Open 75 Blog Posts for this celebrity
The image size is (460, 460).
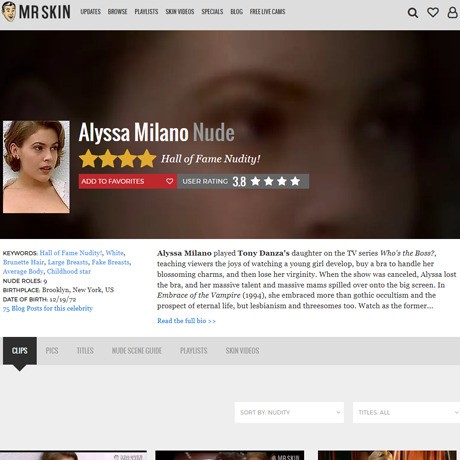point(48,308)
